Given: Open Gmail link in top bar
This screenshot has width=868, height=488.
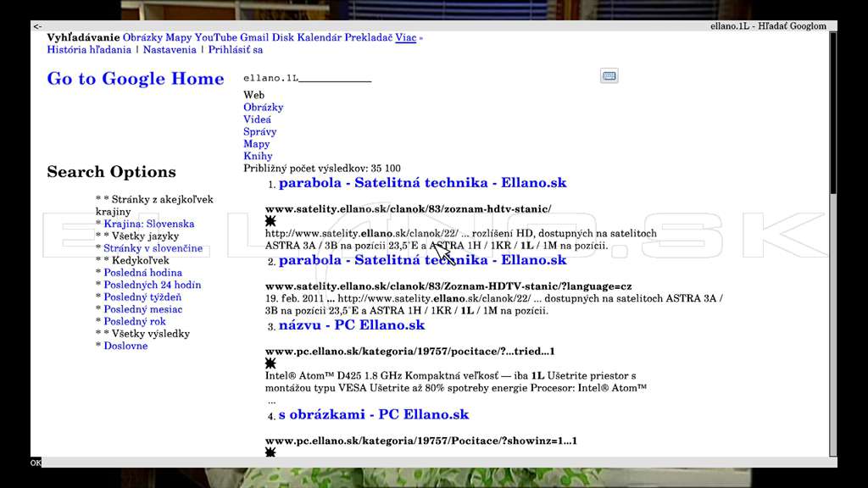Looking at the screenshot, I should [x=254, y=37].
